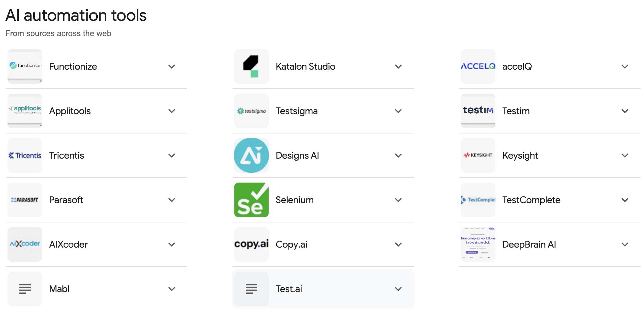Screen dimensions: 644x312
Task: Click the Functionize logo thumbnail
Action: coord(25,66)
